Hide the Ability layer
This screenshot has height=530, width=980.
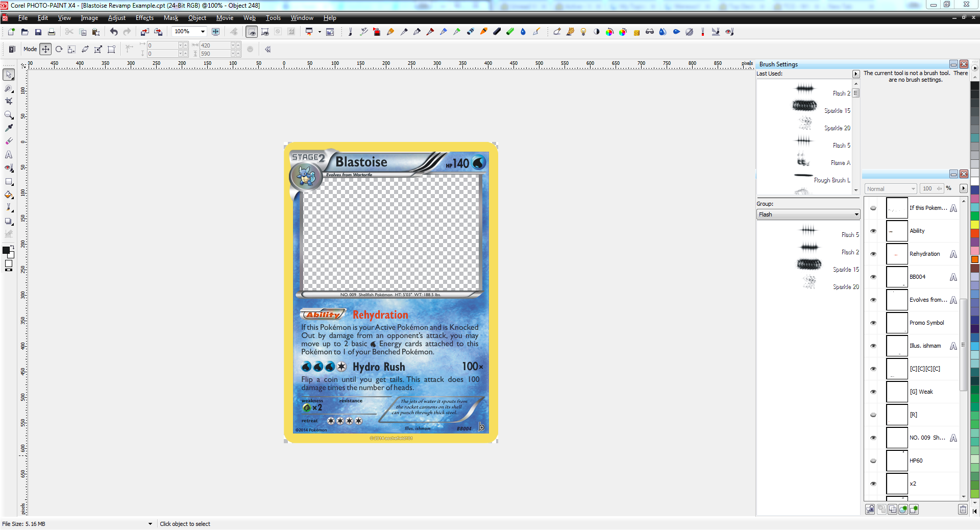(x=873, y=231)
